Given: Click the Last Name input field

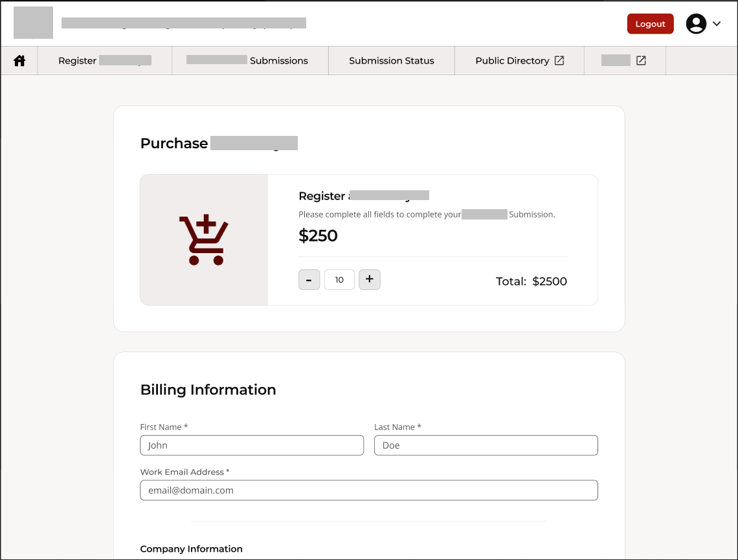Looking at the screenshot, I should click(x=486, y=445).
